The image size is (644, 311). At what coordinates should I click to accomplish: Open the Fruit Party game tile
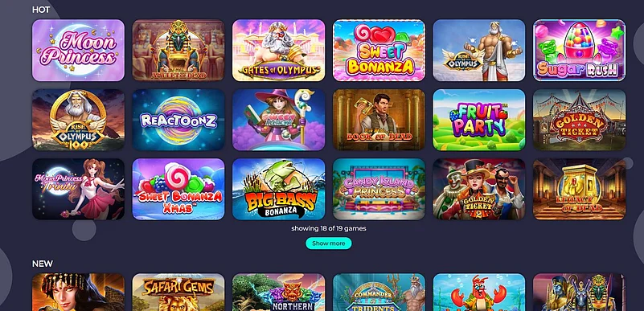(479, 120)
